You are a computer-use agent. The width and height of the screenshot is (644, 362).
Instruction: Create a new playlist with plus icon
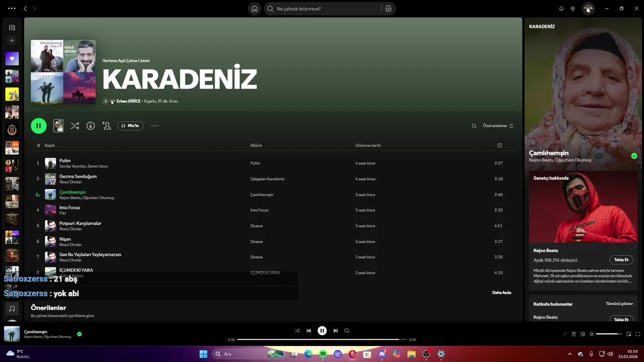[x=12, y=41]
